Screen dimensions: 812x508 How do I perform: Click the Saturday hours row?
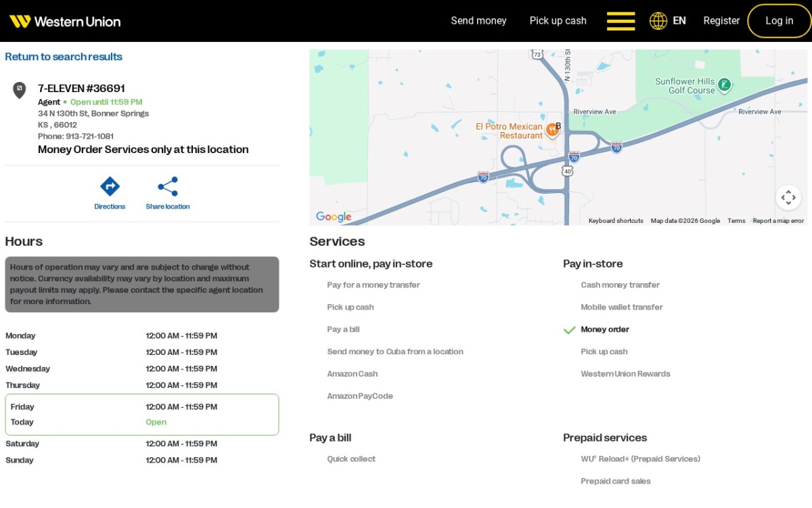coord(141,444)
